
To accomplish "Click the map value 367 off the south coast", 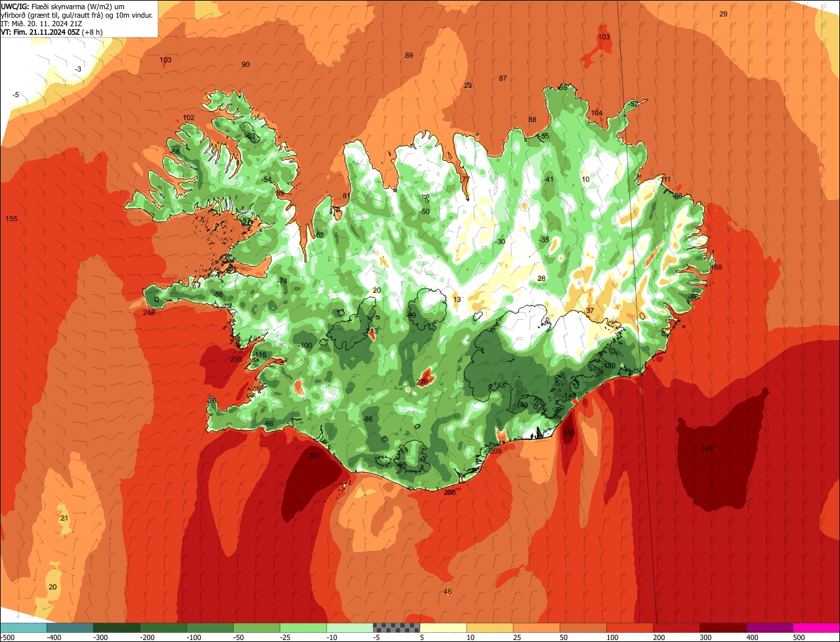I will [314, 456].
